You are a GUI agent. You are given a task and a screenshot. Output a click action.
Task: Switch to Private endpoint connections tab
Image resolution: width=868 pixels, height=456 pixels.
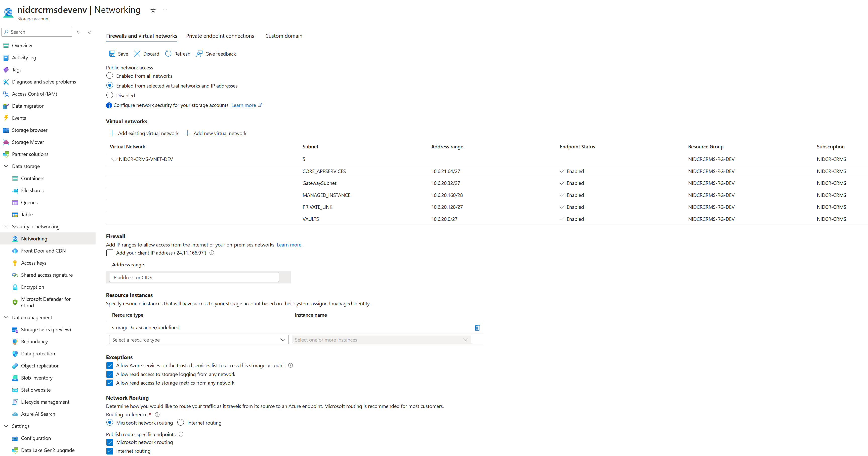point(220,36)
